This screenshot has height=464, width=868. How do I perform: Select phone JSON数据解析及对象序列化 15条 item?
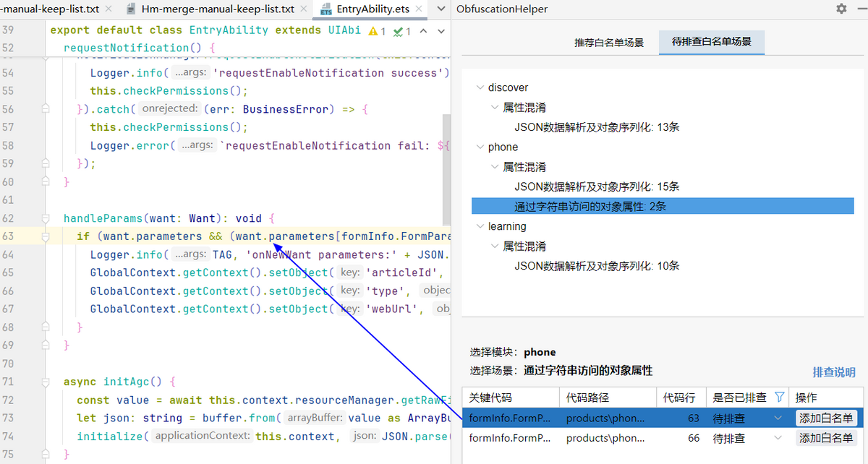pyautogui.click(x=597, y=186)
